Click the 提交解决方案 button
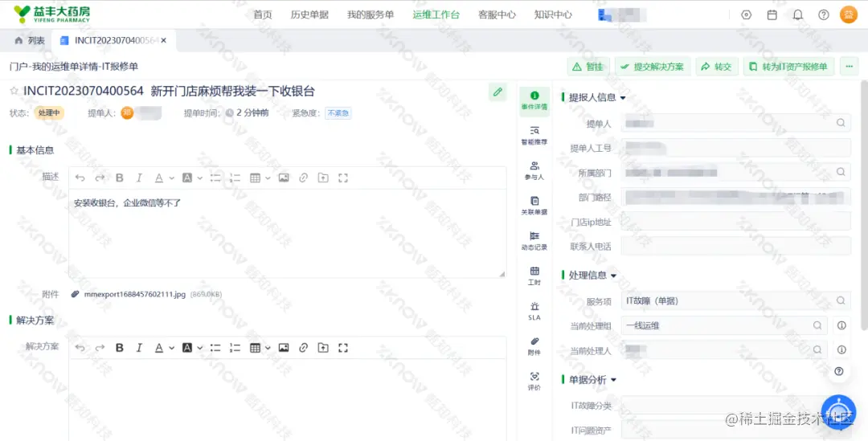Viewport: 868px width, 441px height. (653, 67)
